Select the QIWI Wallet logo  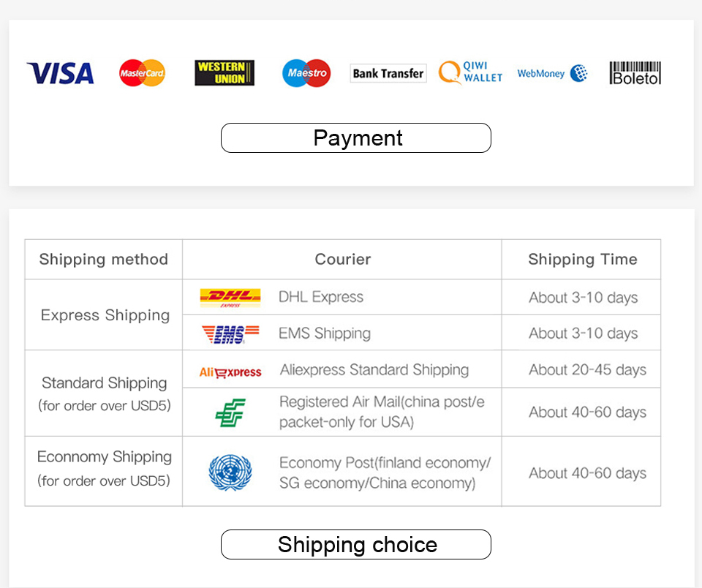pyautogui.click(x=470, y=72)
